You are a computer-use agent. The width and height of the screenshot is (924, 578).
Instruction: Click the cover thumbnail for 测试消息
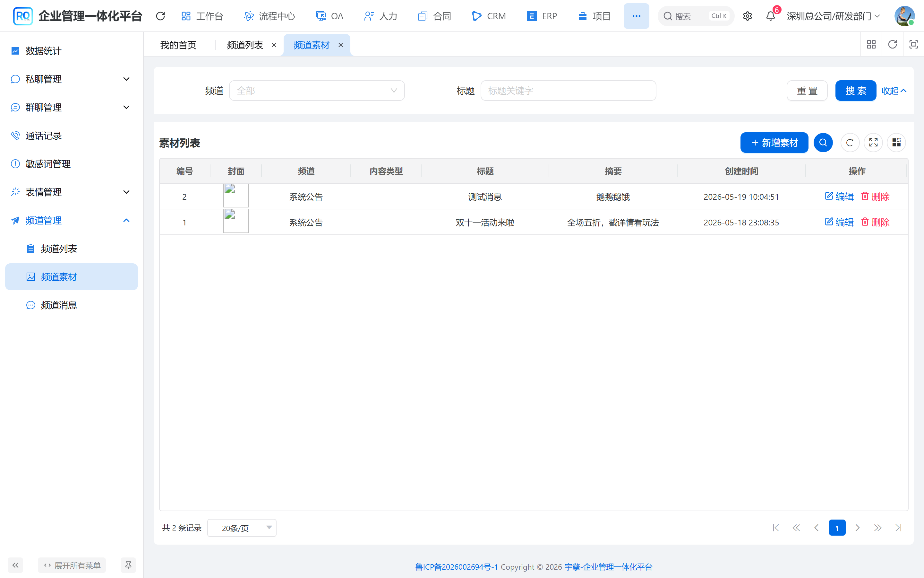tap(236, 195)
